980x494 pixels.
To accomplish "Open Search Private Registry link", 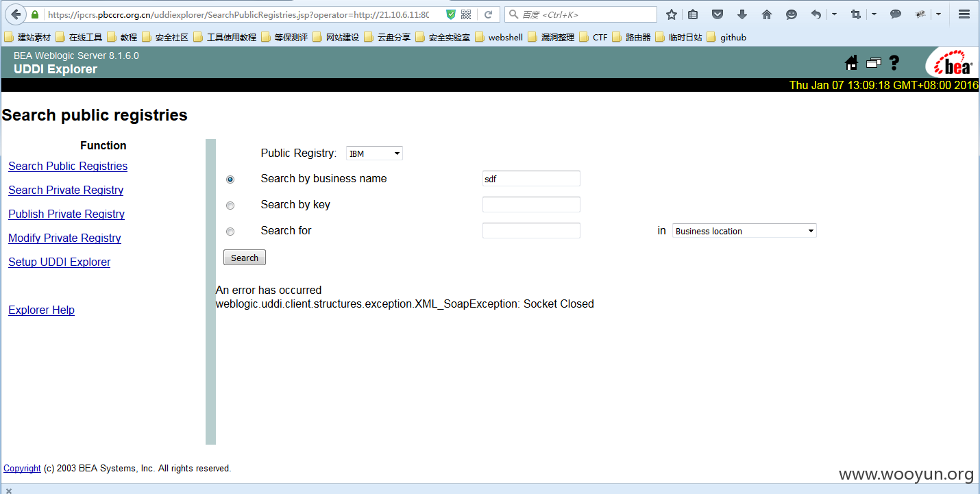I will pos(66,190).
